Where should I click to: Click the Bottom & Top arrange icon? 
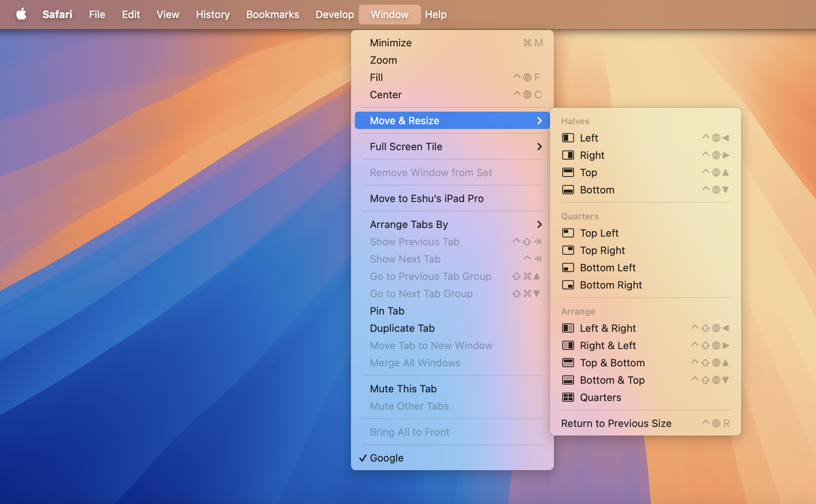coord(568,380)
